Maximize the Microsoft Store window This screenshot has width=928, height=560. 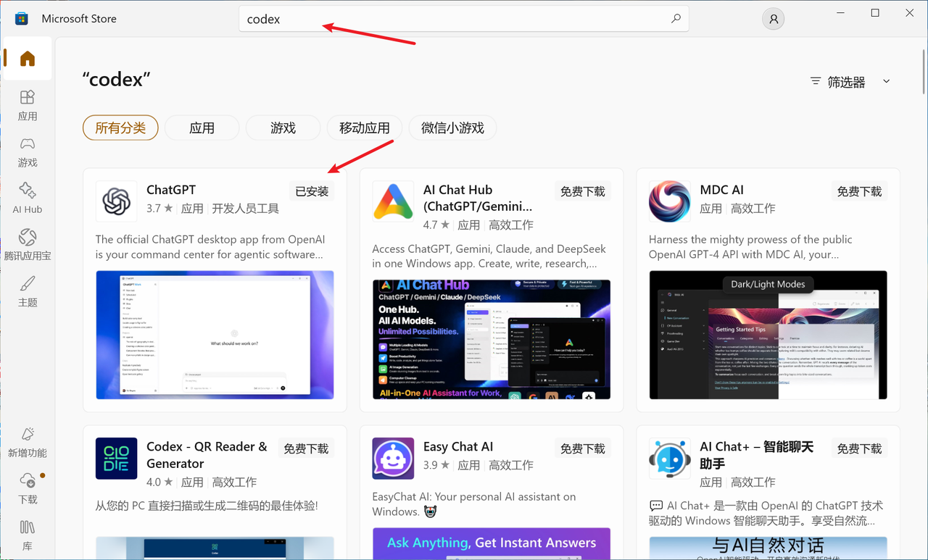point(875,13)
